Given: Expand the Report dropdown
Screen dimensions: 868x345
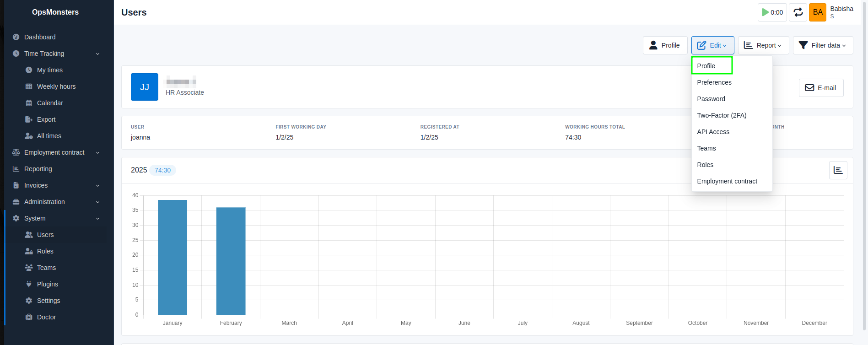Looking at the screenshot, I should (x=763, y=45).
